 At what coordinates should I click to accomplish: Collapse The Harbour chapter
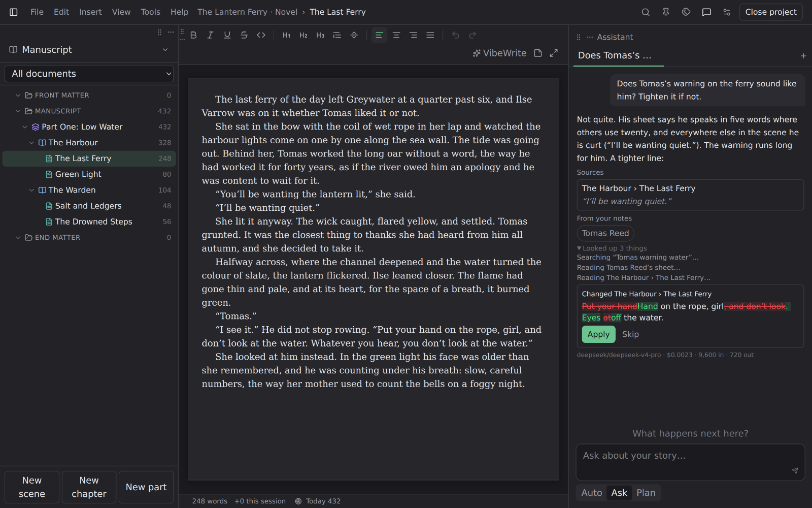click(x=31, y=143)
